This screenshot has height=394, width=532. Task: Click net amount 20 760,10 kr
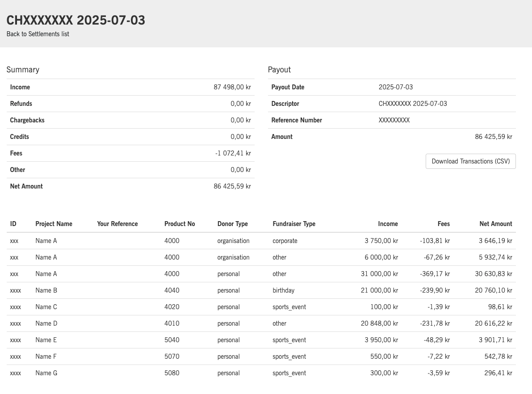tap(493, 290)
